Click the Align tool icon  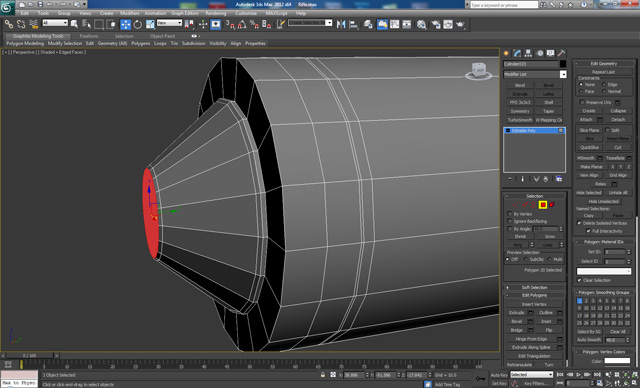pyautogui.click(x=353, y=24)
